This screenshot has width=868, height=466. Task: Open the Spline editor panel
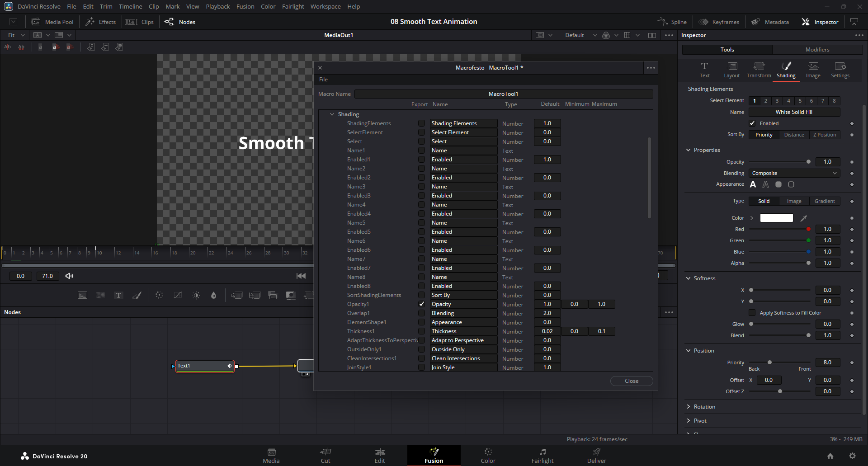tap(672, 22)
